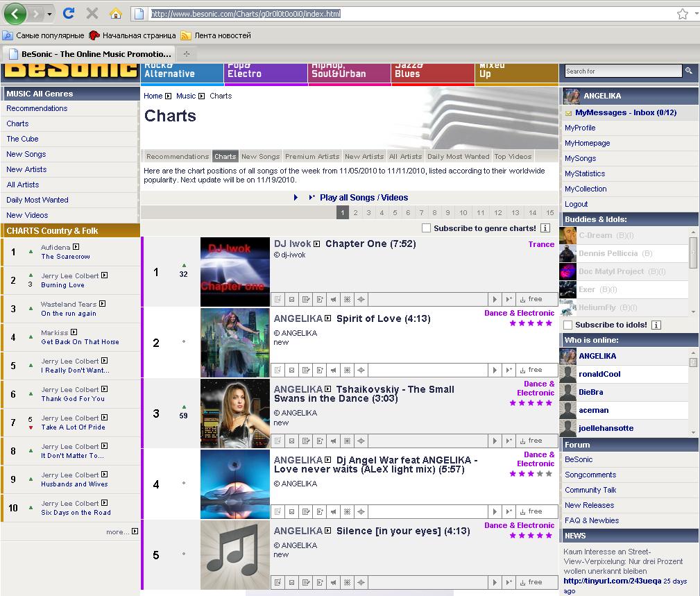Switch to the New Songs tab

261,156
